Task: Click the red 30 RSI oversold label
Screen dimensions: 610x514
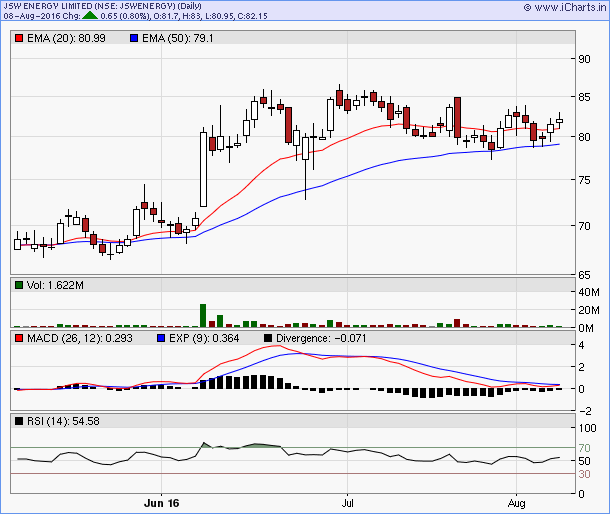Action: coord(584,474)
